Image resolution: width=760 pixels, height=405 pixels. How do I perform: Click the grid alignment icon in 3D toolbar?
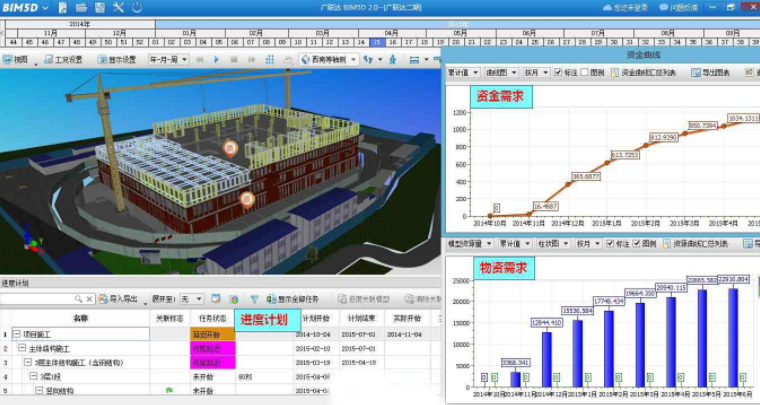click(x=270, y=60)
